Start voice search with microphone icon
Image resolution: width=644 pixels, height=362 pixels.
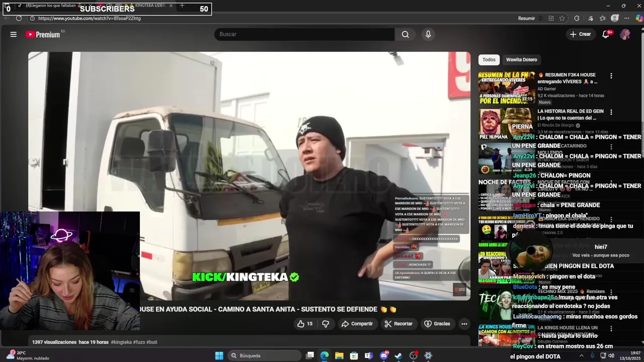tap(428, 34)
